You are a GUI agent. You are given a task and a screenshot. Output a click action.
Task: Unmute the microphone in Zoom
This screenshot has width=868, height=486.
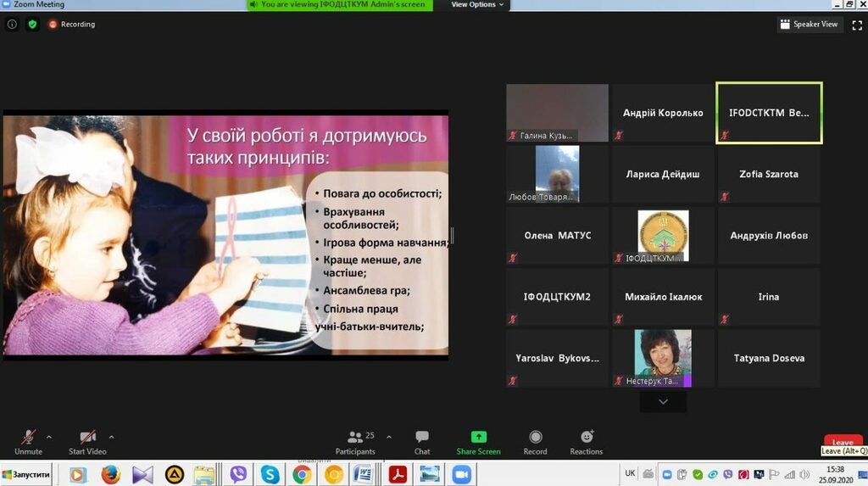(28, 439)
